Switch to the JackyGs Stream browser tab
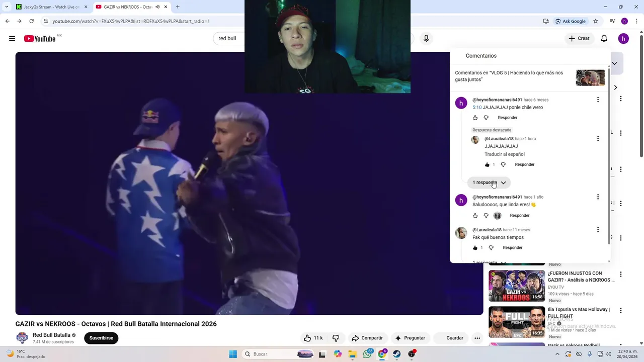 [50, 7]
